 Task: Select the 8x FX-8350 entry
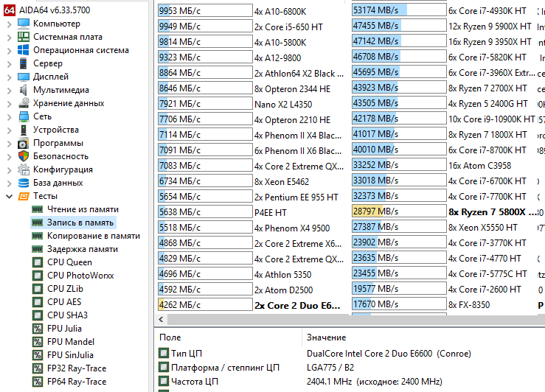click(x=469, y=305)
